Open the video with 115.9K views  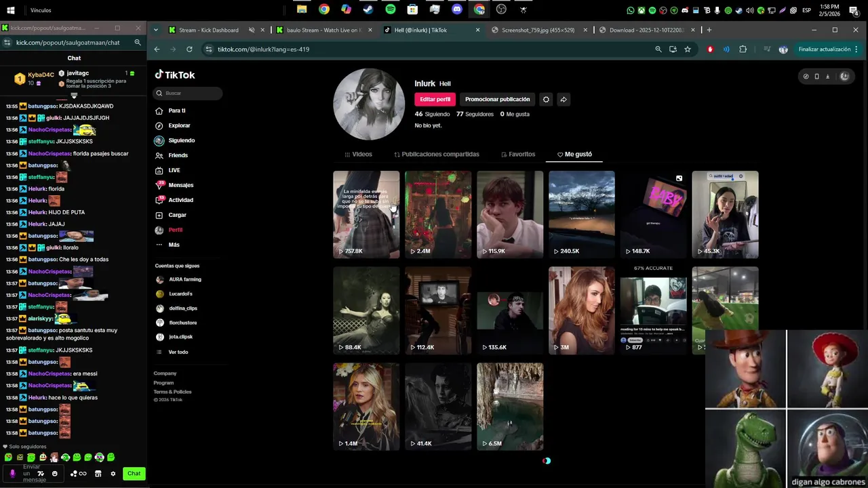[510, 214]
